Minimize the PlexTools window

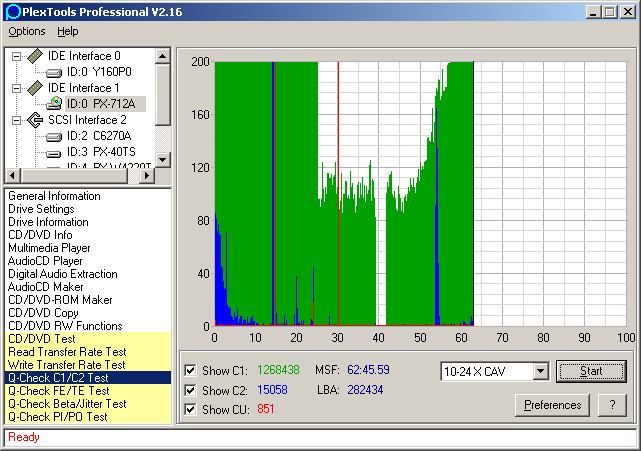point(593,12)
